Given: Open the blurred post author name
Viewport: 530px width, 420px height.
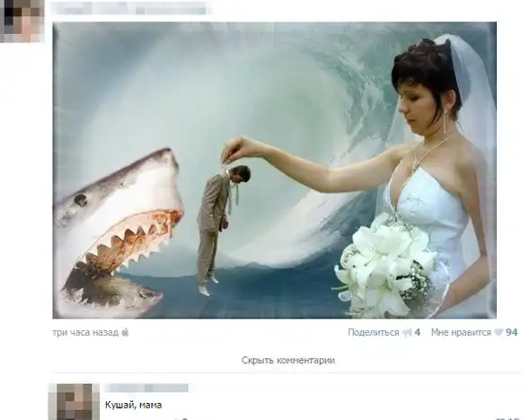Looking at the screenshot, I should 131,8.
